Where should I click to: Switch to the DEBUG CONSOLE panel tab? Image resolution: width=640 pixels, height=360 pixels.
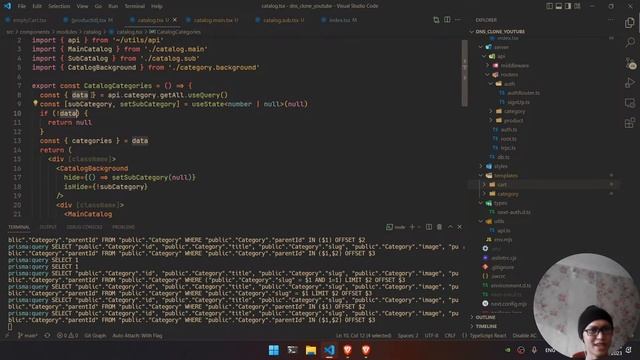pos(84,227)
